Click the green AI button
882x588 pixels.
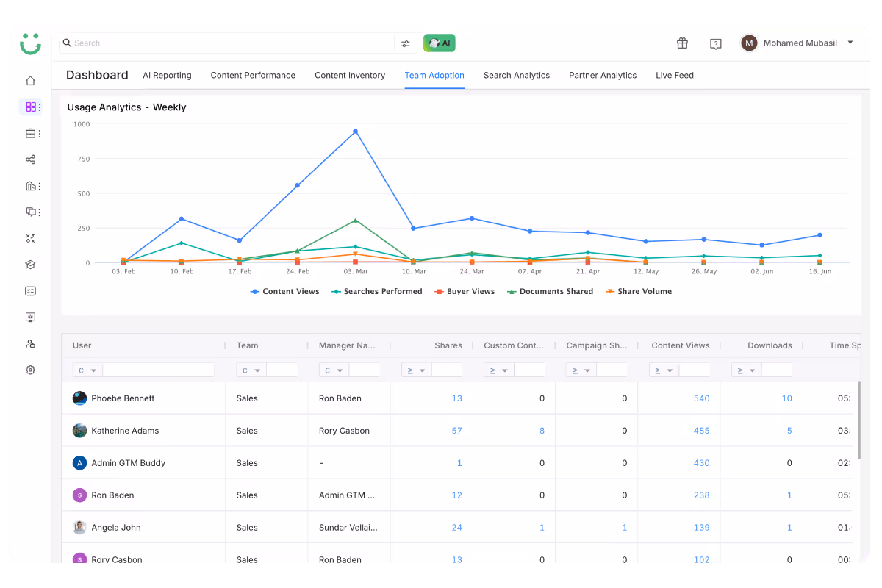(x=440, y=43)
